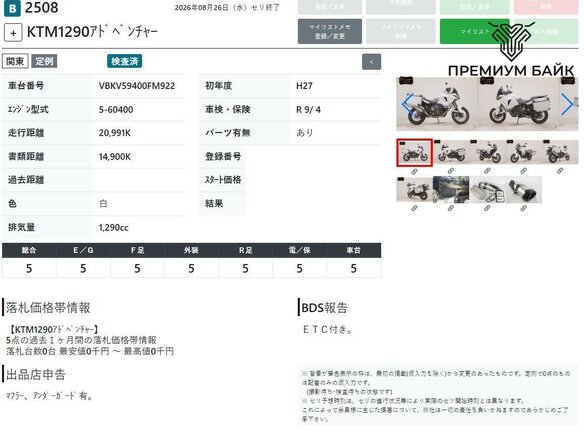Select engine type value 5-60400
The image size is (584, 438).
click(116, 110)
